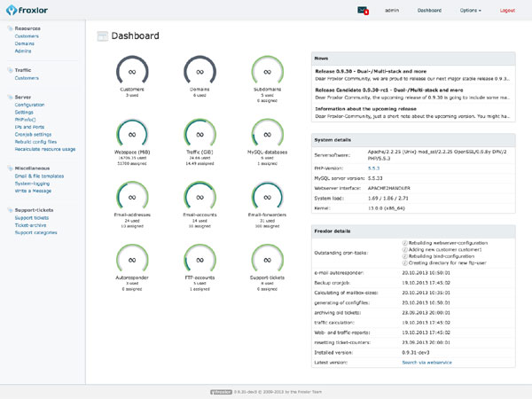Click the Autoresponder gauge
Viewport: 532px width, 399px height.
[132, 259]
